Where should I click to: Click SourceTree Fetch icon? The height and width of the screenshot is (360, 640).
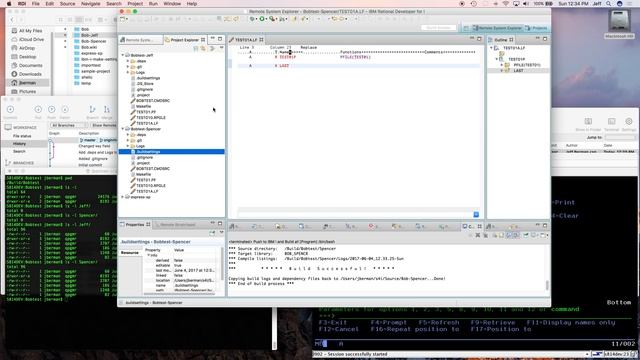[x=65, y=109]
